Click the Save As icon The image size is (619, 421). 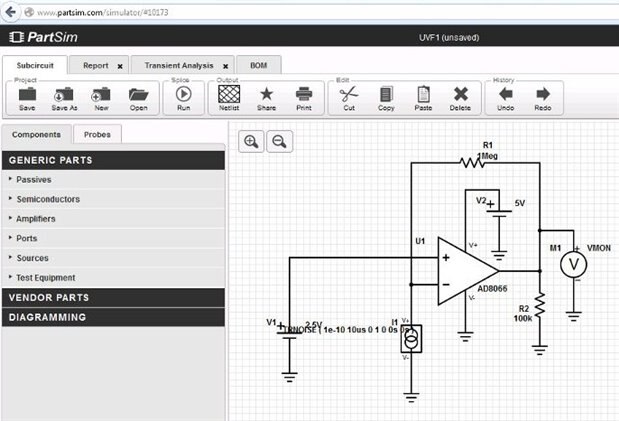64,95
